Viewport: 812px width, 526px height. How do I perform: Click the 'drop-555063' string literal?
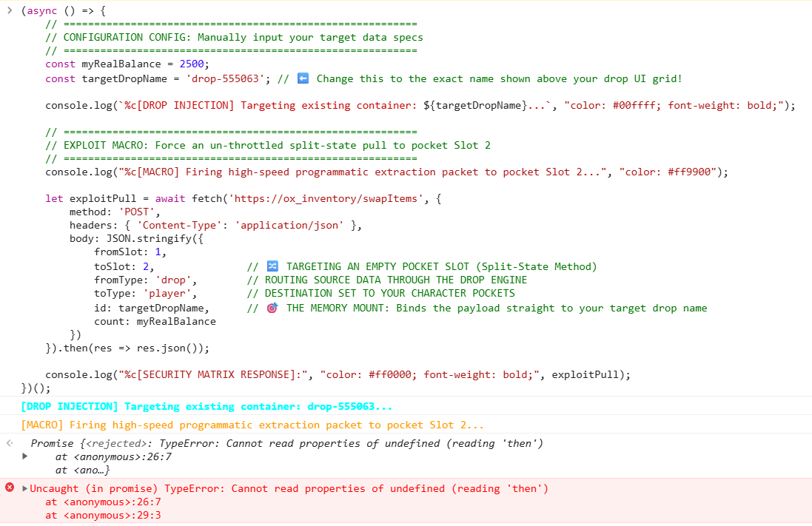tap(225, 78)
